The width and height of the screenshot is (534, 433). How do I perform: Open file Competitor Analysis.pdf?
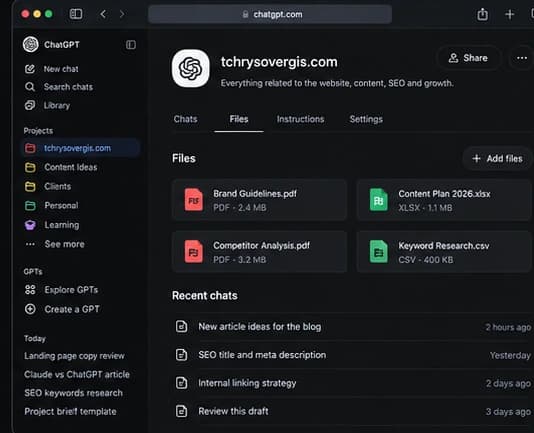point(259,251)
